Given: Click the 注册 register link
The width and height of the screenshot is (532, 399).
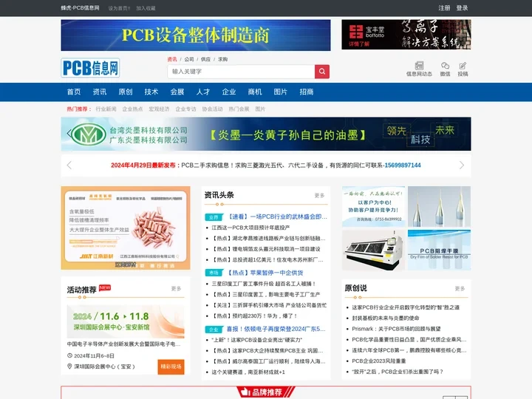Looking at the screenshot, I should [x=444, y=8].
